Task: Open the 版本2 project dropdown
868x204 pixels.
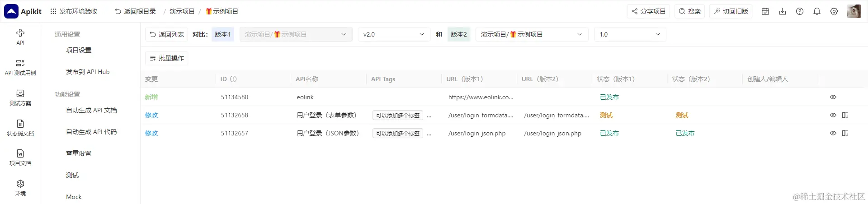Action: pos(532,34)
